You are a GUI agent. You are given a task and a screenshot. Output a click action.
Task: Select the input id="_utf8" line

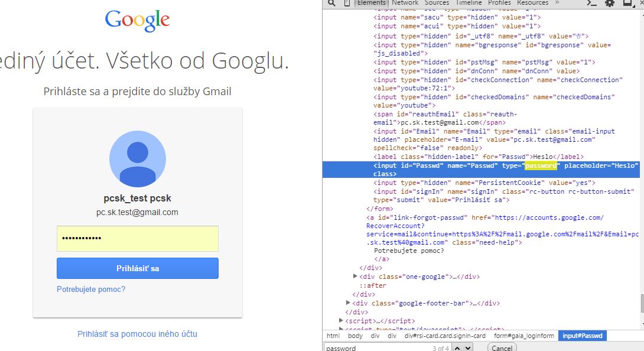481,36
